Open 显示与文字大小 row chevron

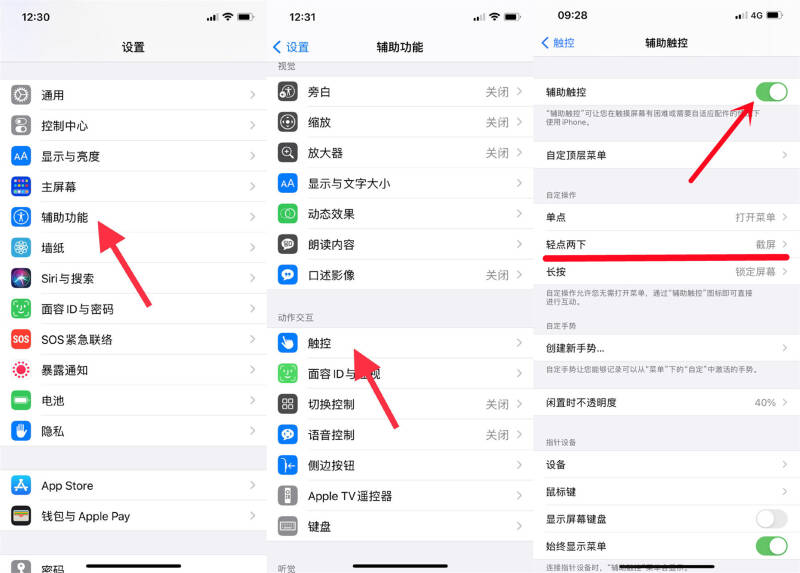(519, 183)
